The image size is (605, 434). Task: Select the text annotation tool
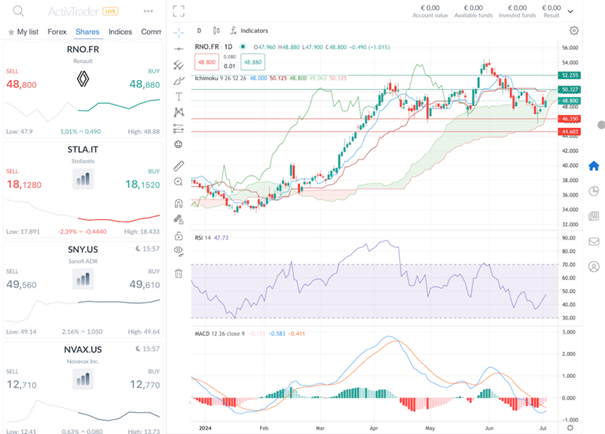point(178,97)
